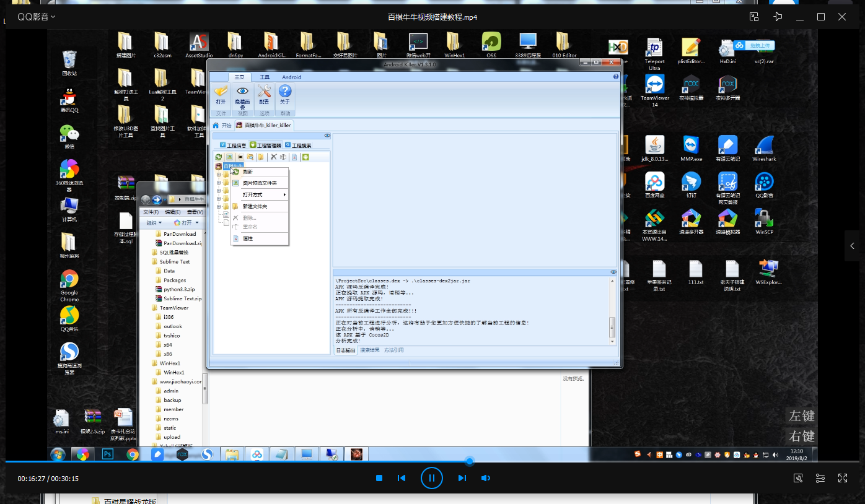Open the 111.txt desktop file
Viewport: 865px width, 504px height.
[x=696, y=272]
